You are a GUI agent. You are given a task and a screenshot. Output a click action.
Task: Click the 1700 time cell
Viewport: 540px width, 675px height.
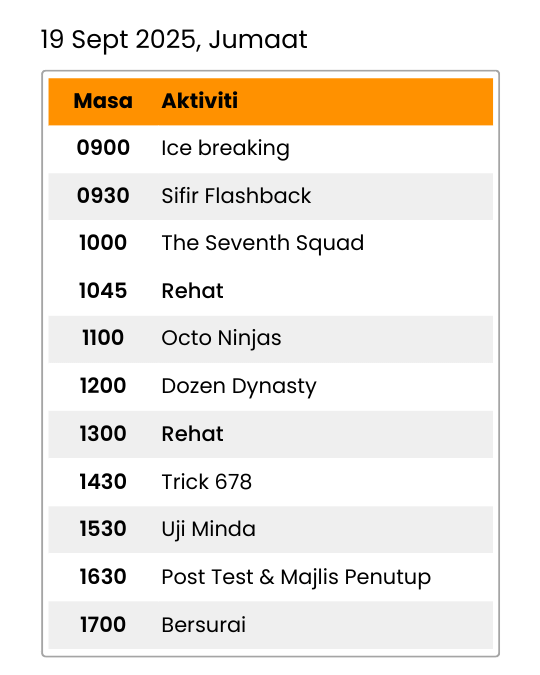103,625
